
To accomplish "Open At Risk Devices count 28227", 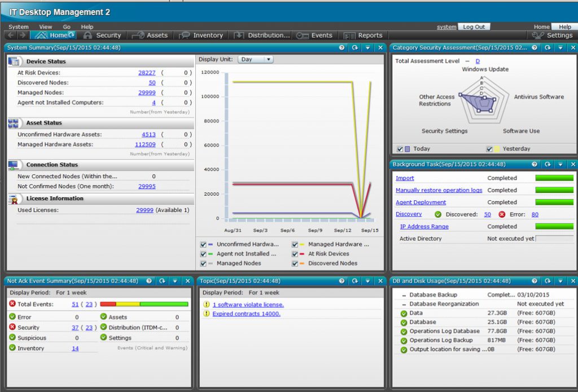I will coord(147,73).
